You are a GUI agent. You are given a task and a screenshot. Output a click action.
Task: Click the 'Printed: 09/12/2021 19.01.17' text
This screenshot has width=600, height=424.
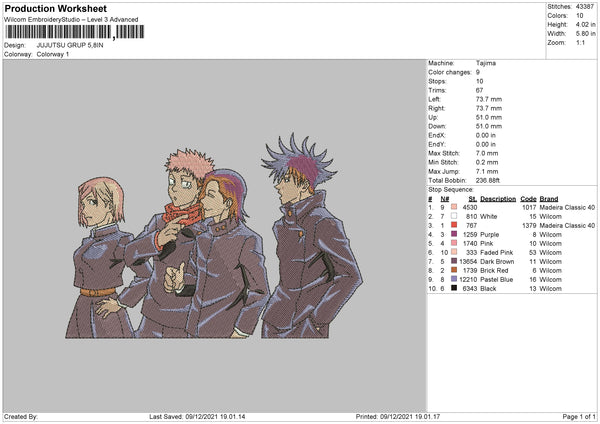pos(398,416)
